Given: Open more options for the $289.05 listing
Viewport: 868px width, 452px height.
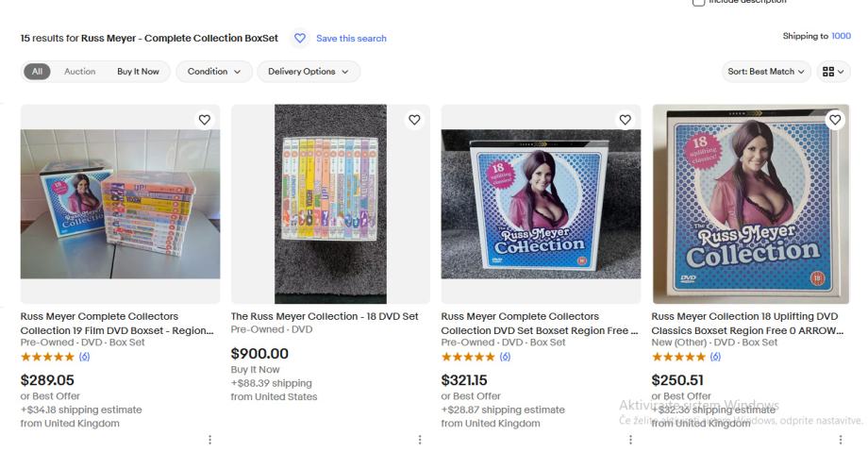Looking at the screenshot, I should [209, 440].
